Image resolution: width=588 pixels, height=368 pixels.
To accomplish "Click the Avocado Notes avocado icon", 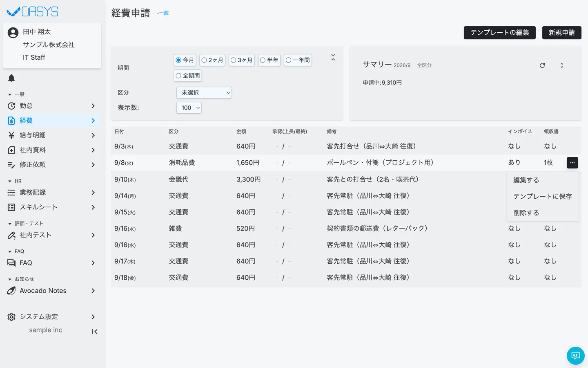I will (x=11, y=291).
